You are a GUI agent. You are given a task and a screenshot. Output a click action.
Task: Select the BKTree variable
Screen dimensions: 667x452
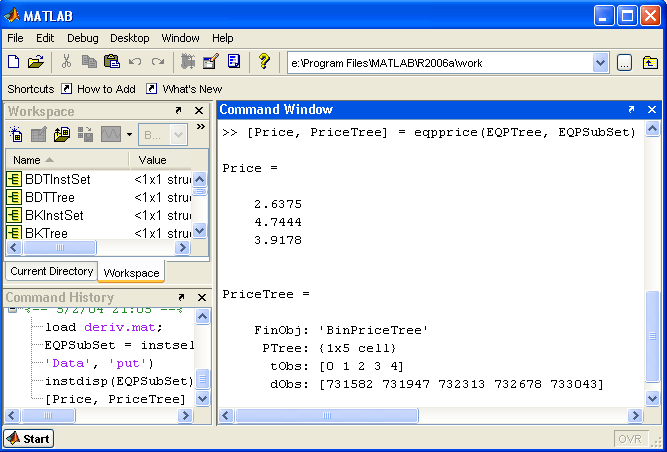(x=99, y=233)
